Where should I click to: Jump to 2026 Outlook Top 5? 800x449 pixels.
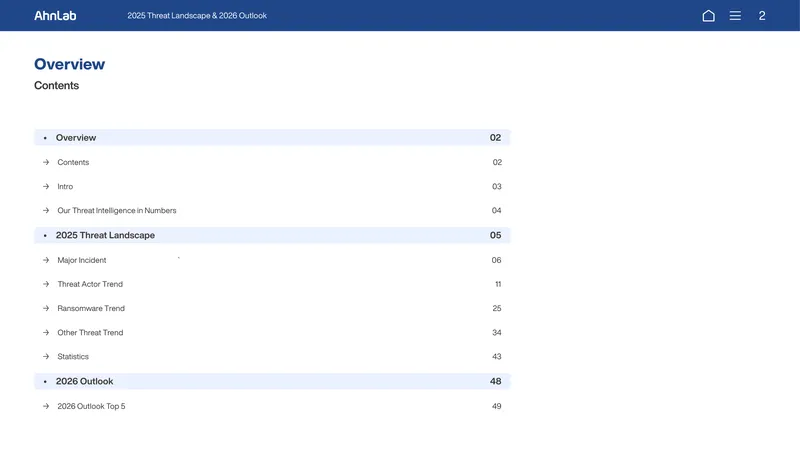coord(91,406)
